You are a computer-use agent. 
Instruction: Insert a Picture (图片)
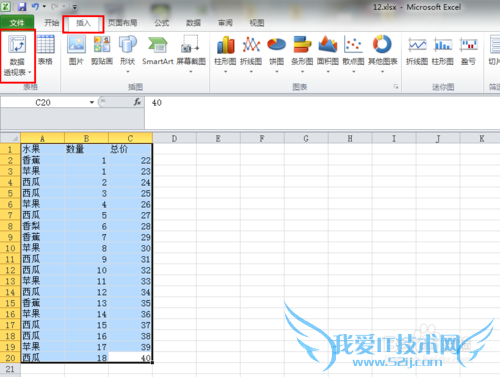tap(76, 50)
